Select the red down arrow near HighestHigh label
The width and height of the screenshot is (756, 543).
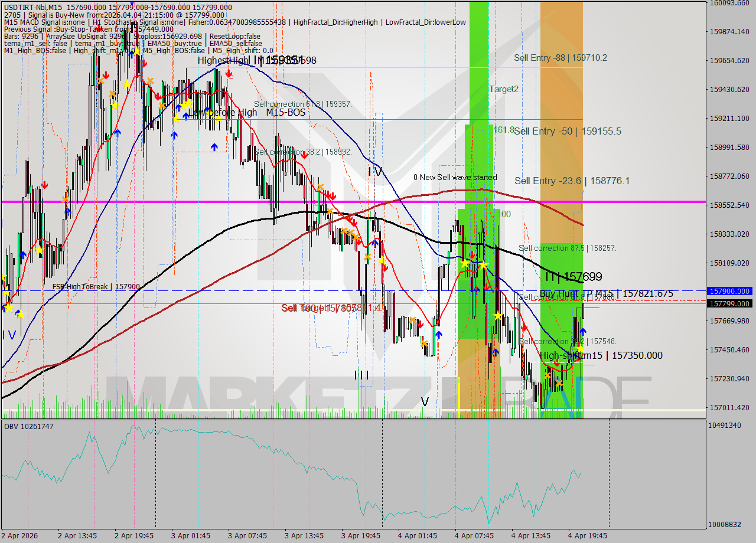click(229, 73)
